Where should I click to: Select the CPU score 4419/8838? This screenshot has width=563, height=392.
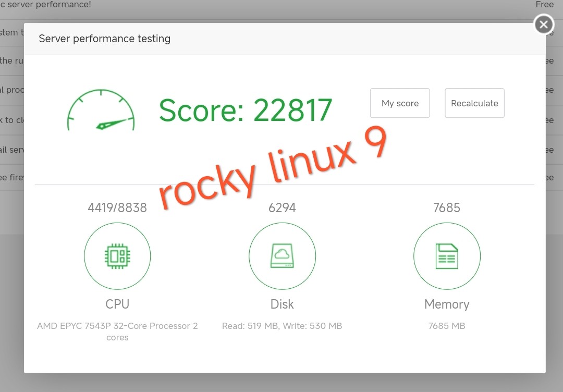point(117,207)
